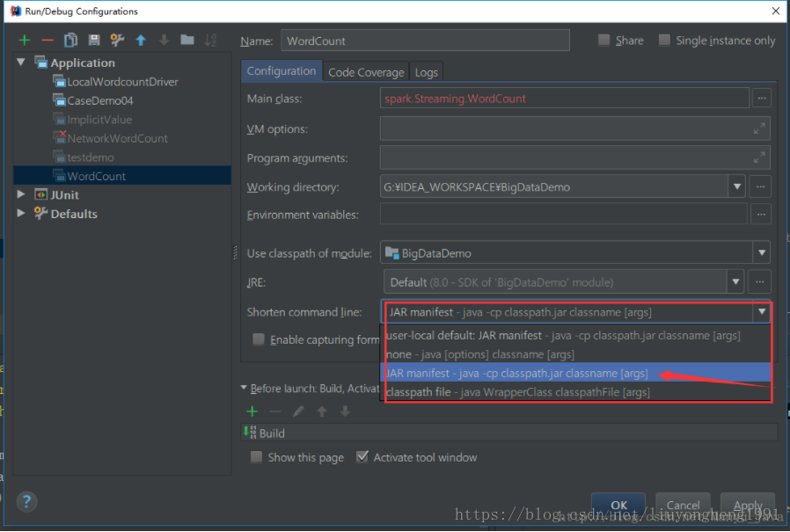The height and width of the screenshot is (532, 790).
Task: Click the Apply button
Action: click(748, 505)
